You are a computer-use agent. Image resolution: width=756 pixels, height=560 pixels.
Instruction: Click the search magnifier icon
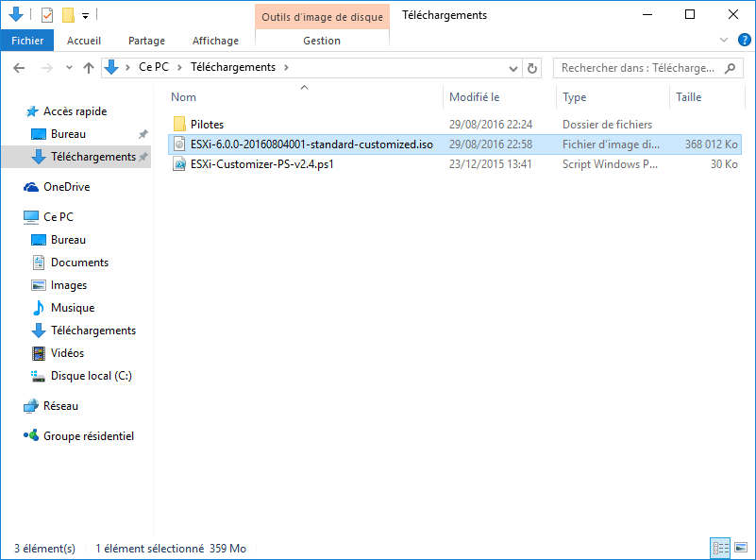click(731, 68)
